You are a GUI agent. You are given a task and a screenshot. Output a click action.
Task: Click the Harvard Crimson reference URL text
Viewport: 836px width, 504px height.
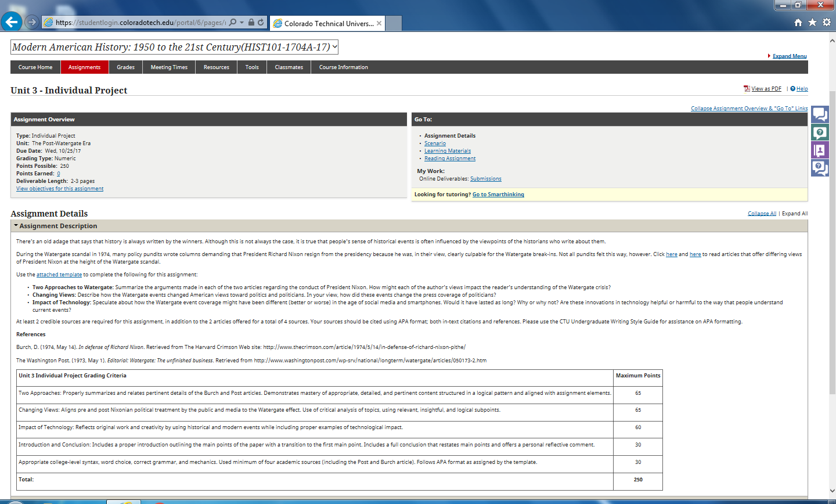[x=365, y=347]
